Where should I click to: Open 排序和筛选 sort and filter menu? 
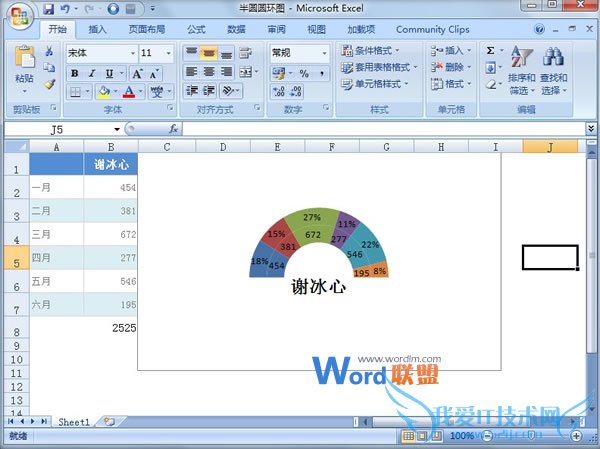521,71
